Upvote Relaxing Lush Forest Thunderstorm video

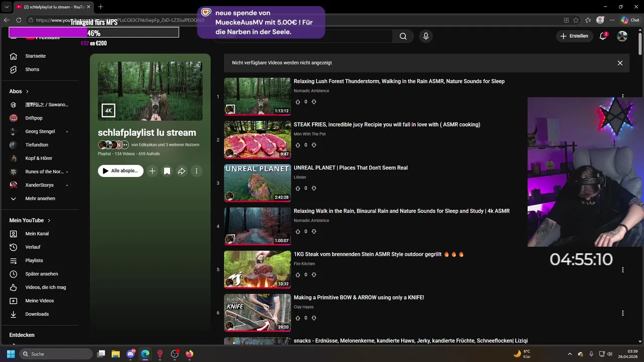(297, 102)
